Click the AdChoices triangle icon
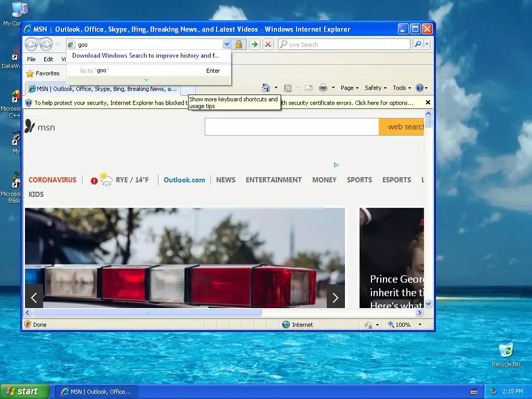This screenshot has height=399, width=532. click(336, 165)
